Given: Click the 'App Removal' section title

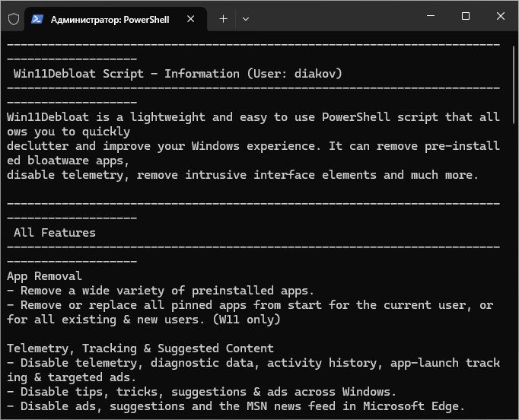Looking at the screenshot, I should tap(44, 276).
